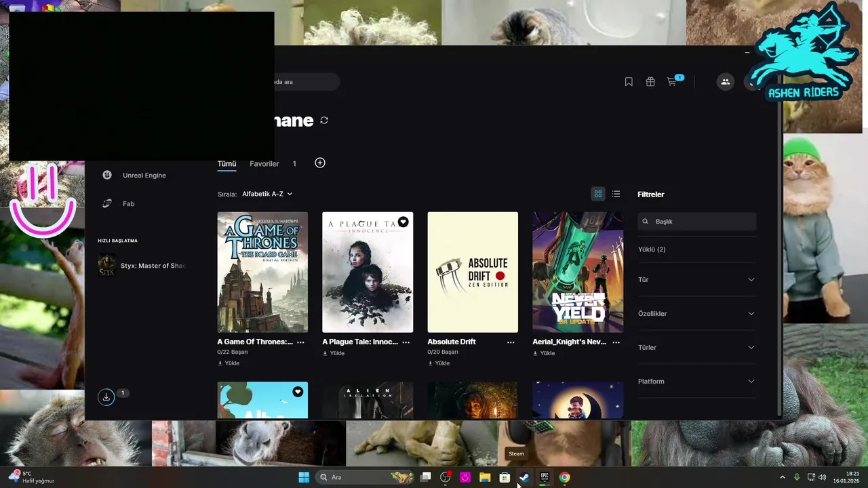868x488 pixels.
Task: Click the gift box redeem icon
Action: (650, 82)
